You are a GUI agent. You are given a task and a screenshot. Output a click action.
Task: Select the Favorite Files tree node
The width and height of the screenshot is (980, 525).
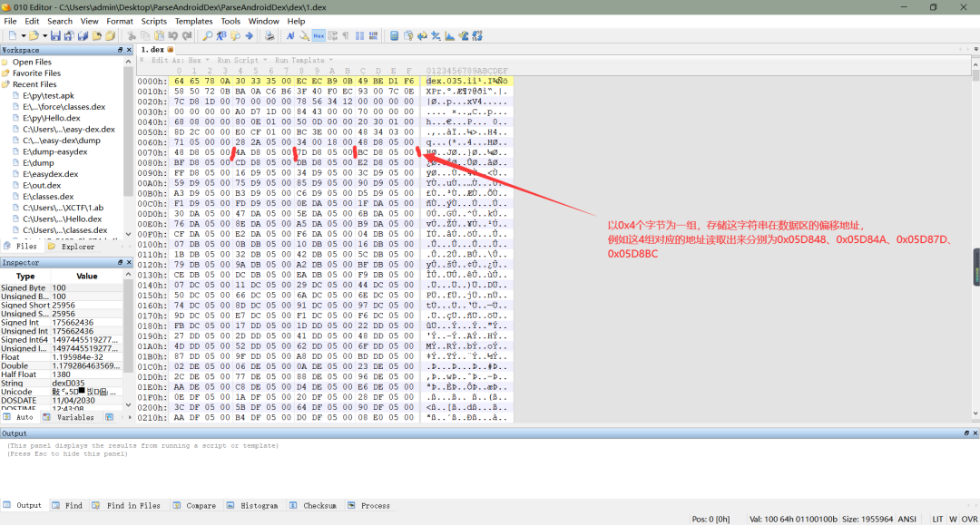36,73
